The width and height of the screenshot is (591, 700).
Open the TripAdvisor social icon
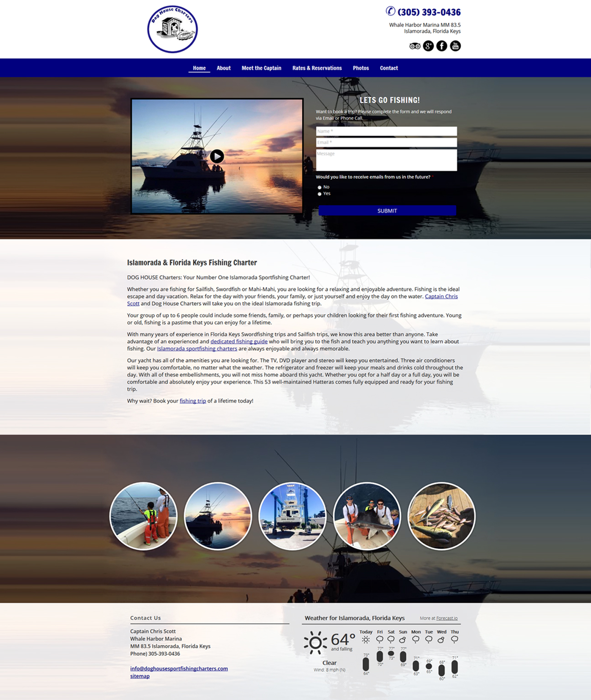click(x=415, y=46)
